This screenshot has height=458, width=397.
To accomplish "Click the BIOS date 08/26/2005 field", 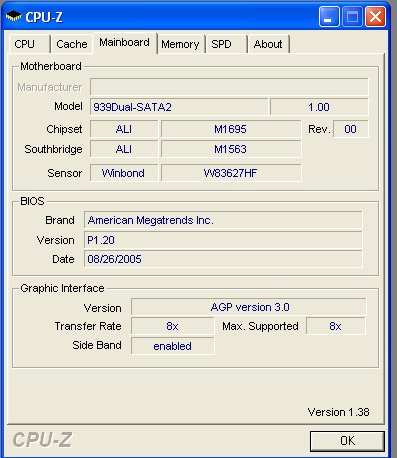I will pos(223,259).
